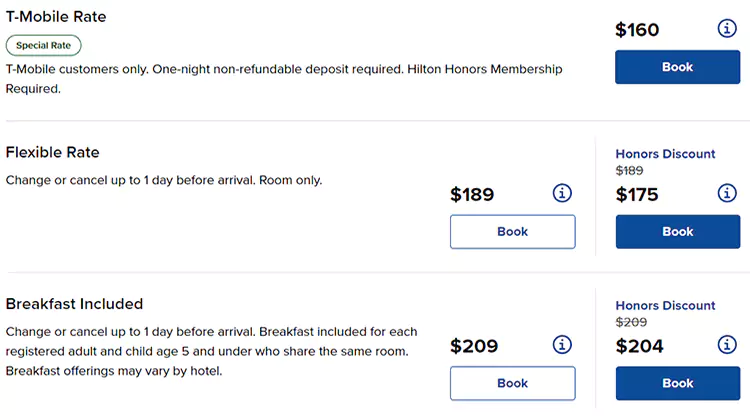Click the crossed-out $209 price
Image resolution: width=750 pixels, height=420 pixels.
[631, 323]
